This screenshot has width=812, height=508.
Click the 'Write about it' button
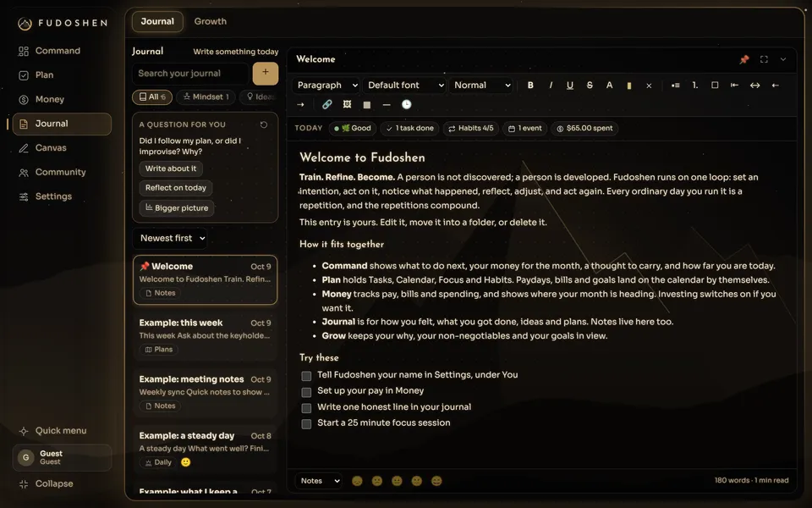[171, 168]
